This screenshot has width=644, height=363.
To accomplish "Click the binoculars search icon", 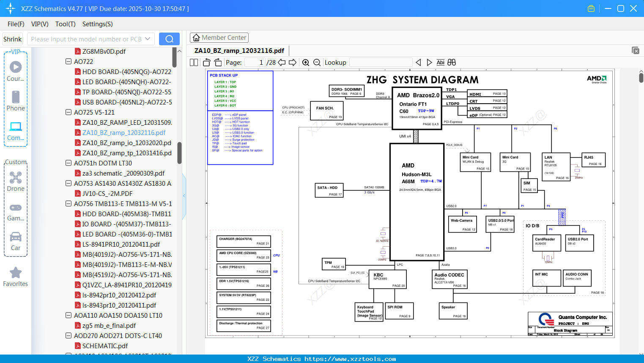I will point(452,63).
